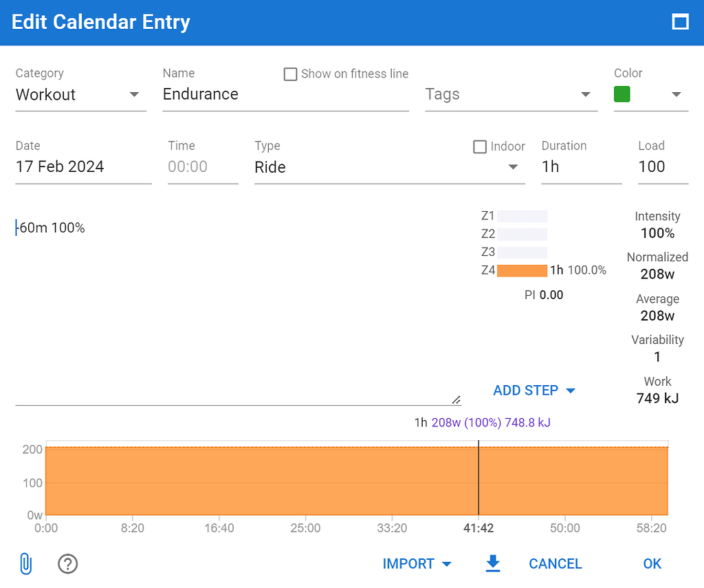This screenshot has width=704, height=588.
Task: Click the Name field containing Endurance
Action: point(285,94)
